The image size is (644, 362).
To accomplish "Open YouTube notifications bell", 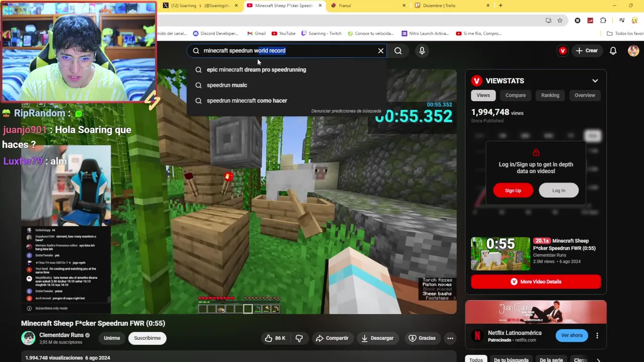I will tap(613, 50).
